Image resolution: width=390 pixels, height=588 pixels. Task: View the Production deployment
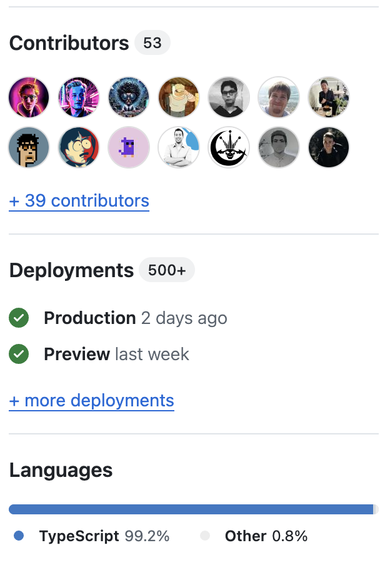click(x=89, y=318)
